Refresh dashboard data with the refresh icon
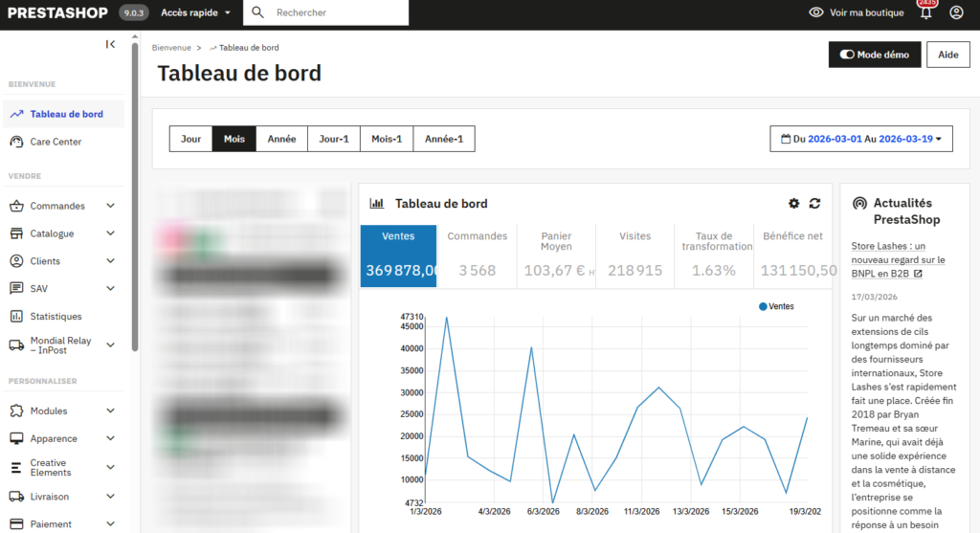980x533 pixels. click(814, 204)
